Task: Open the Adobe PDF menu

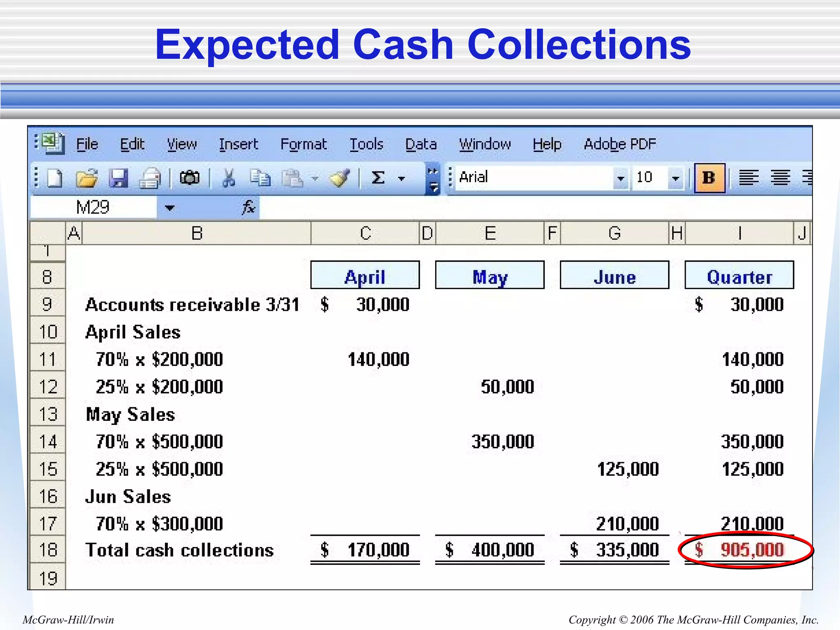Action: [620, 144]
